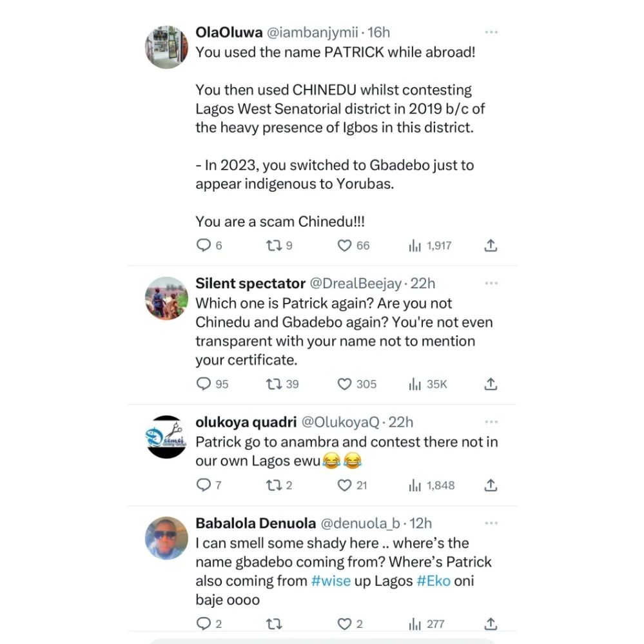Viewport: 644px width, 644px height.
Task: Open more options on Silent spectator's tweet
Action: (491, 284)
